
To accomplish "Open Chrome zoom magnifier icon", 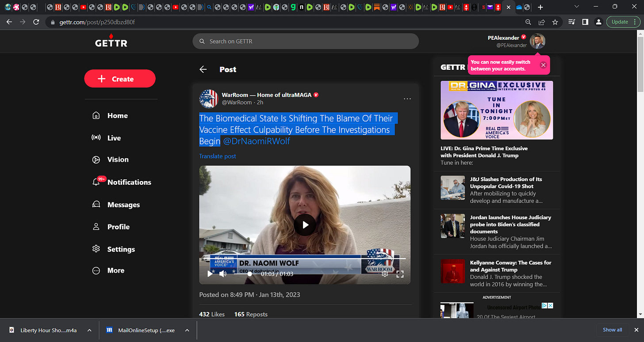I will coord(528,22).
